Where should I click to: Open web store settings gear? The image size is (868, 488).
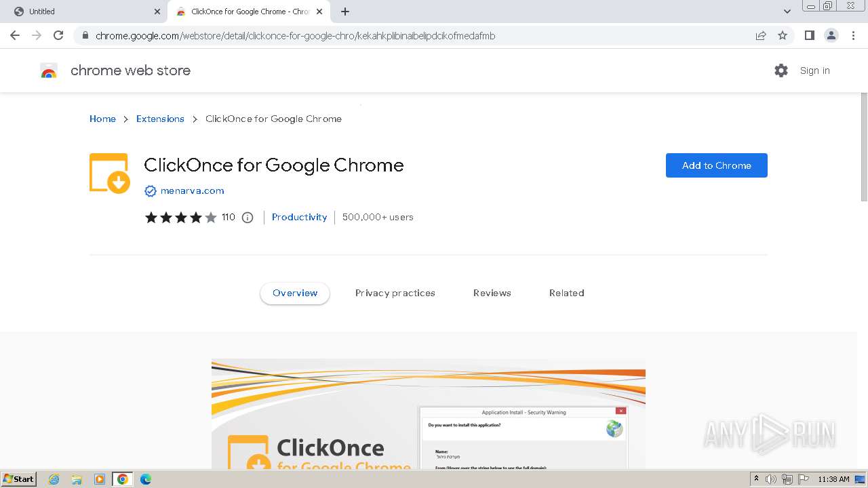tap(781, 70)
